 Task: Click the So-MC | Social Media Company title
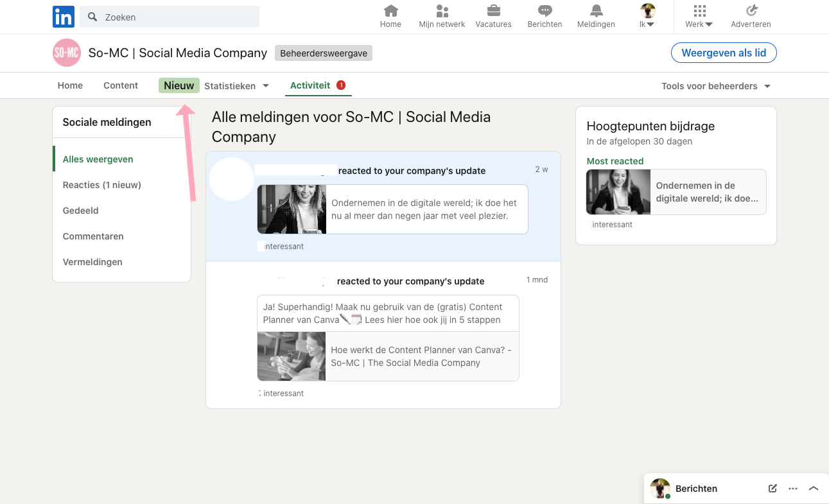[x=178, y=53]
